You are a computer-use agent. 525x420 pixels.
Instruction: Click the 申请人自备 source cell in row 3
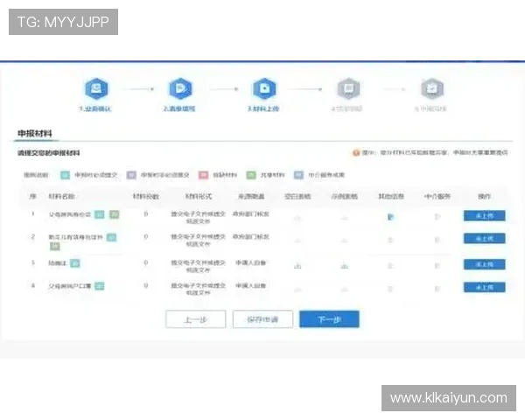pyautogui.click(x=251, y=262)
